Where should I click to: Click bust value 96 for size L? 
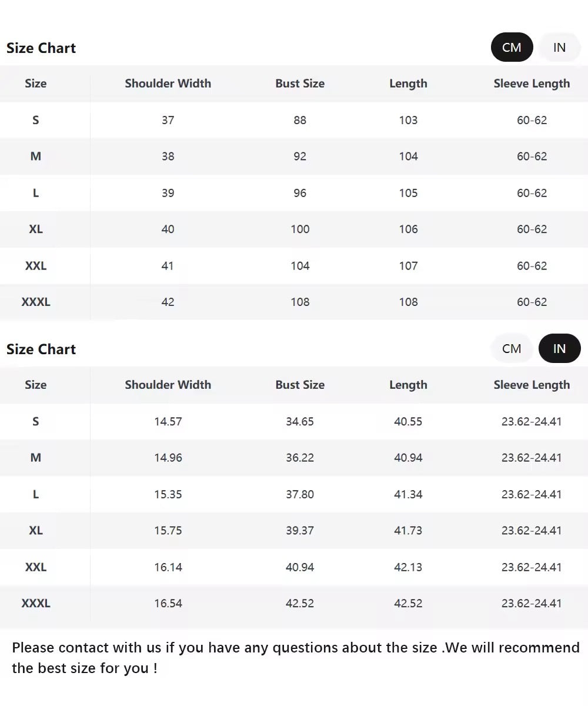coord(300,193)
